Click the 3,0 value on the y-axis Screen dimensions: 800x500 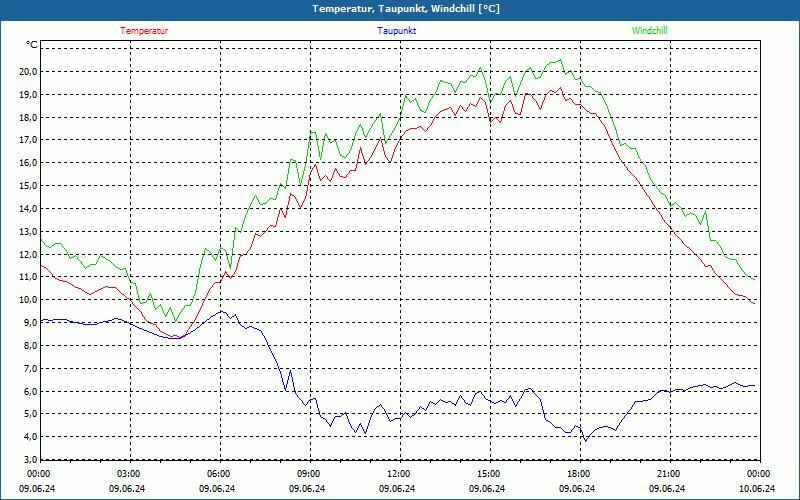coord(30,460)
